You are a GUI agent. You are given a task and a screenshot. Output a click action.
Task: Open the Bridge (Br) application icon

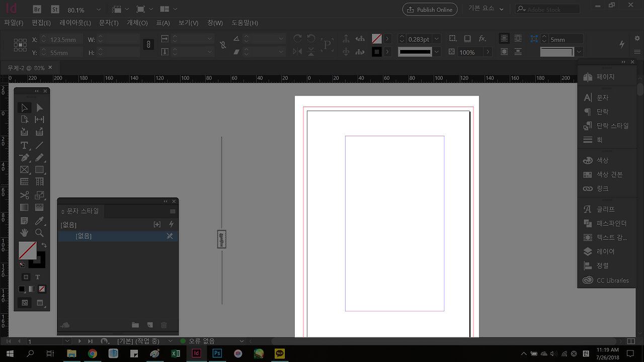[x=37, y=10]
